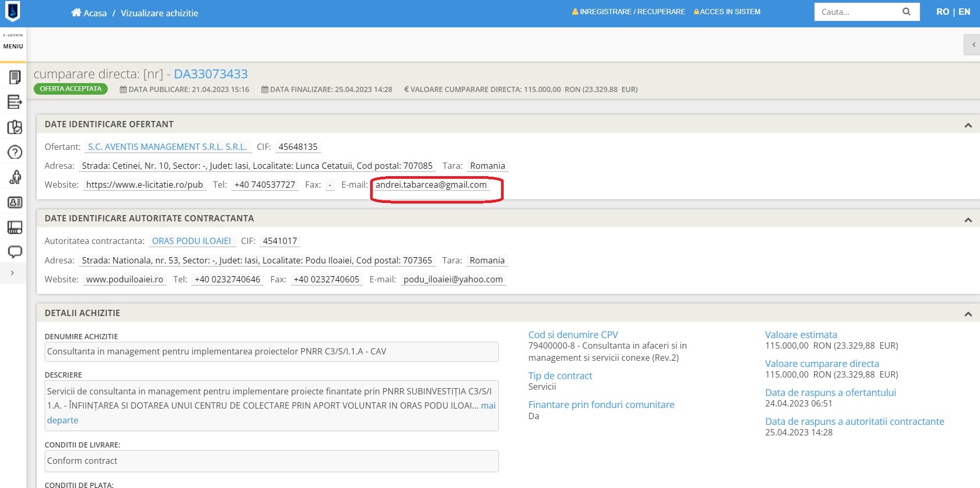Click Cod si denumire CPV label

point(573,334)
